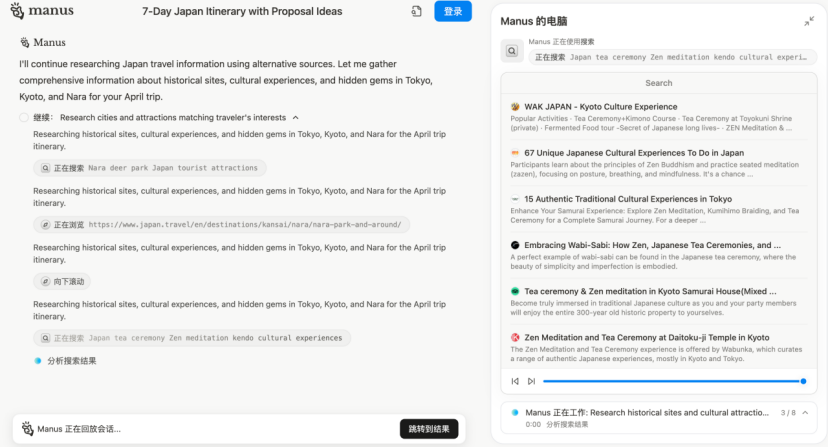Click the search magnifier icon in Manus computer panel
The height and width of the screenshot is (447, 828).
[x=512, y=51]
